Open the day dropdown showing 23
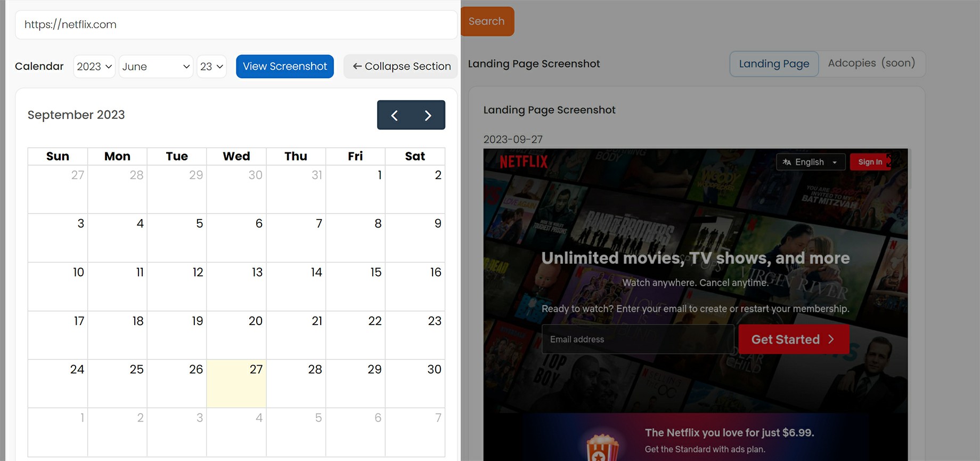 (x=211, y=67)
